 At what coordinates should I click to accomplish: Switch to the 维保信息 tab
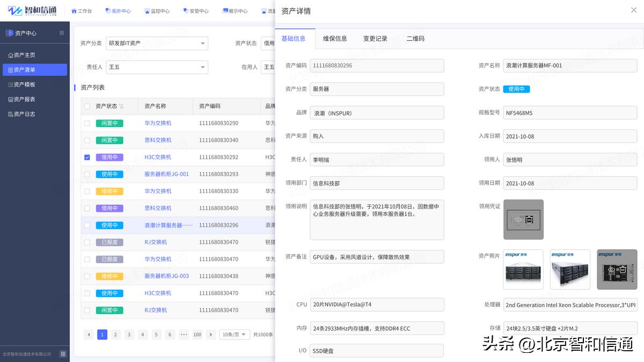pyautogui.click(x=335, y=39)
